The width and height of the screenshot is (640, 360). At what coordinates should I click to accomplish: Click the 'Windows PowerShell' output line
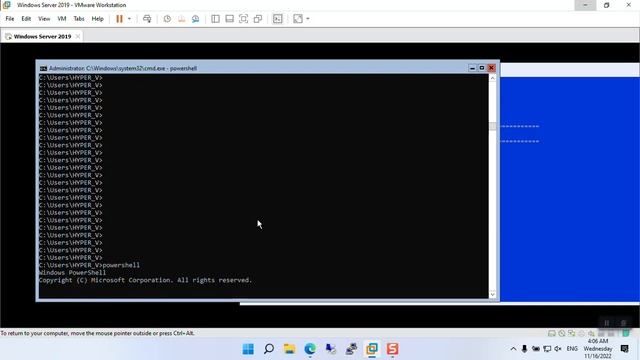tap(72, 272)
